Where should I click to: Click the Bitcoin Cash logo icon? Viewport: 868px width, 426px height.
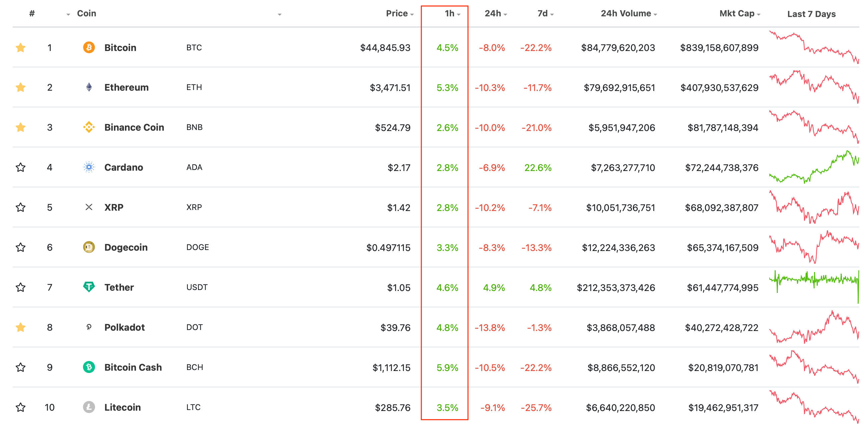tap(89, 367)
